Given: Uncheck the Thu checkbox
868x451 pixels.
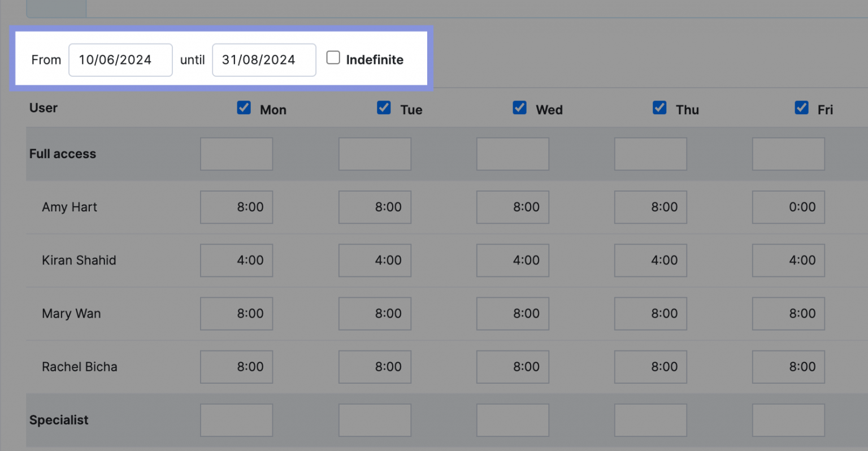Looking at the screenshot, I should [659, 107].
